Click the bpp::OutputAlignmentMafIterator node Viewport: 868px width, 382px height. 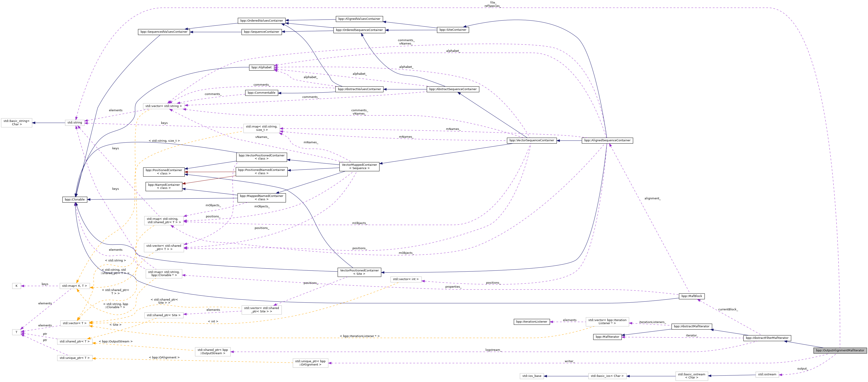(840, 350)
